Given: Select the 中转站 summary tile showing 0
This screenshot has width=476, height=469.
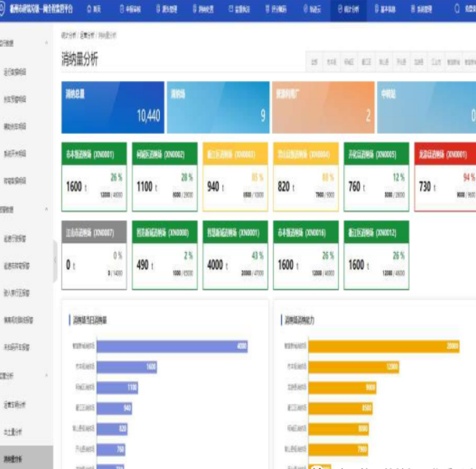Looking at the screenshot, I should [426, 107].
